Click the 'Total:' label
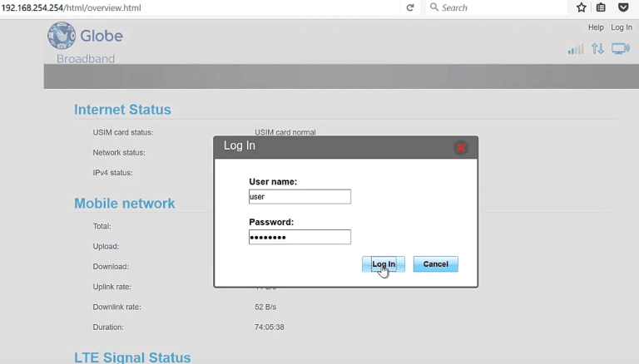Image resolution: width=639 pixels, height=364 pixels. [102, 226]
